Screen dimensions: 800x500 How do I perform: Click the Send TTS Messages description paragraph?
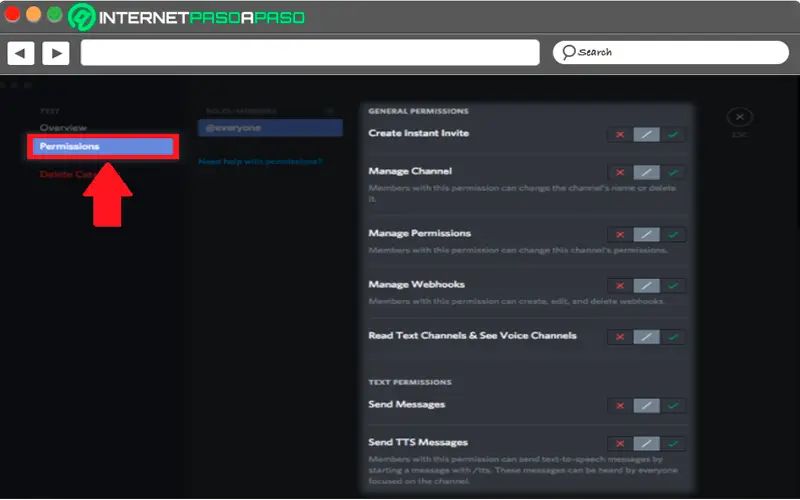coord(523,470)
